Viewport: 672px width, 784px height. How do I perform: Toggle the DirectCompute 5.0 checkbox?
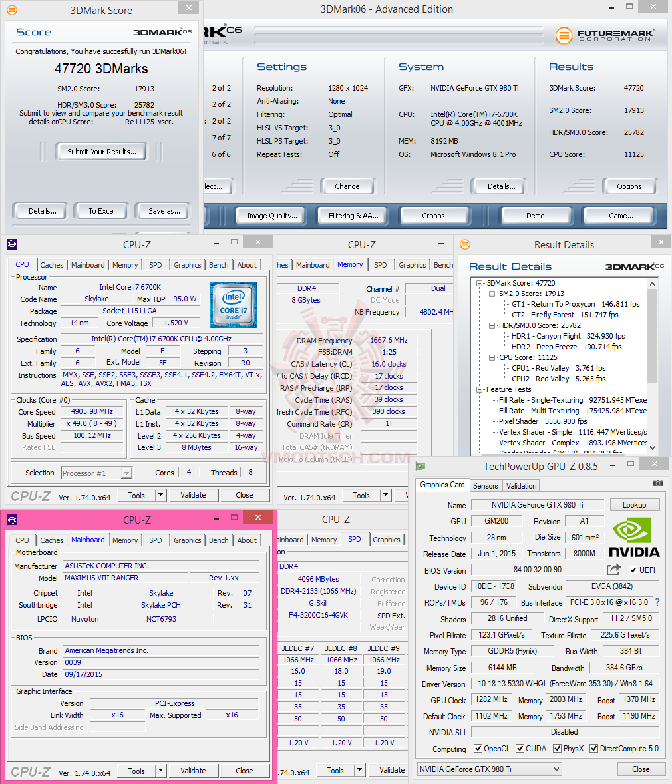[x=594, y=749]
